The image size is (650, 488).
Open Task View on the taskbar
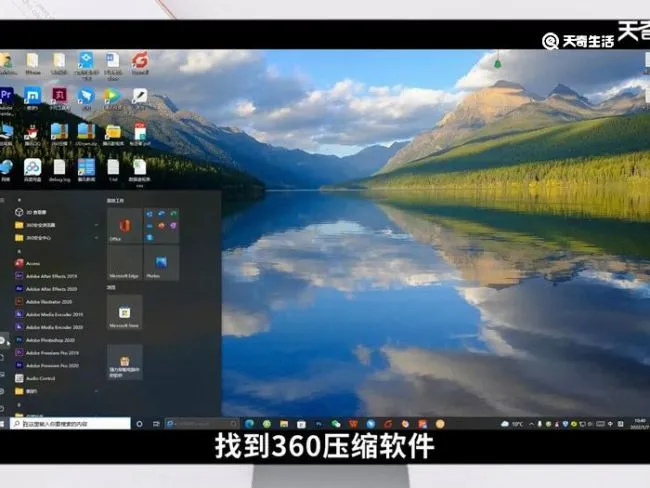[x=156, y=424]
